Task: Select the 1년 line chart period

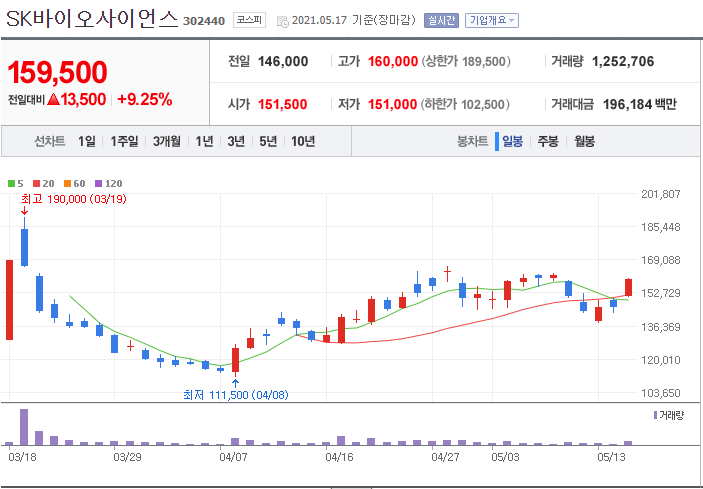Action: point(204,142)
